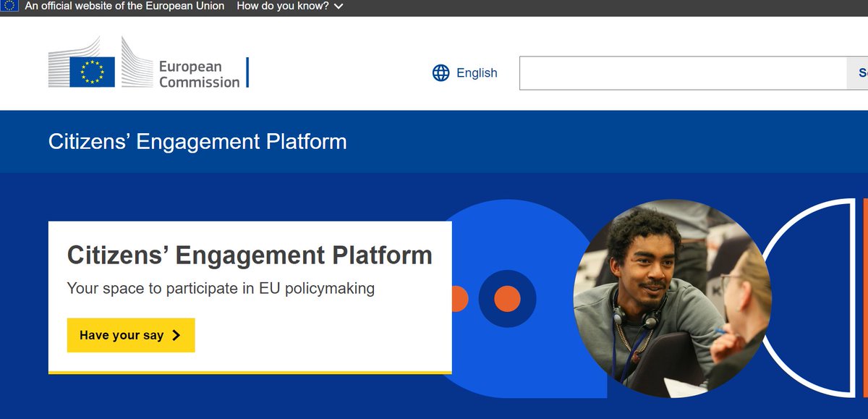Open the Citizens' Engagement Platform header link
The height and width of the screenshot is (419, 868).
click(x=197, y=141)
